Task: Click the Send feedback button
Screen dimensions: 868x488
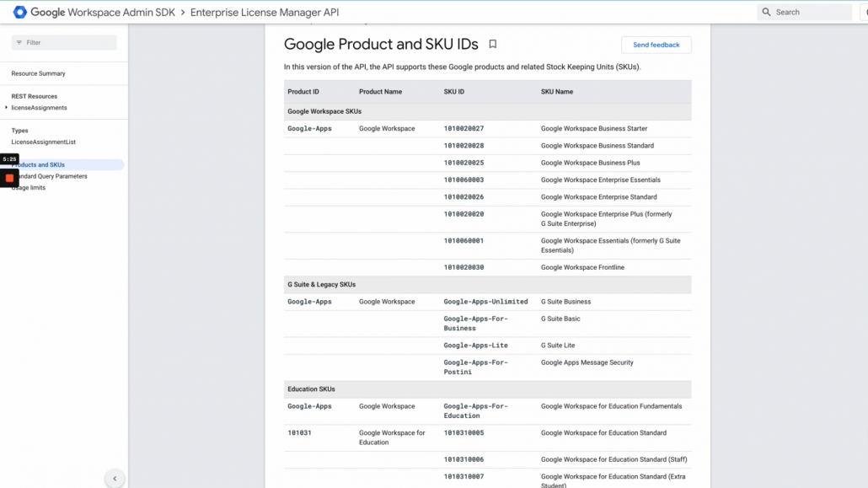Action: tap(656, 45)
